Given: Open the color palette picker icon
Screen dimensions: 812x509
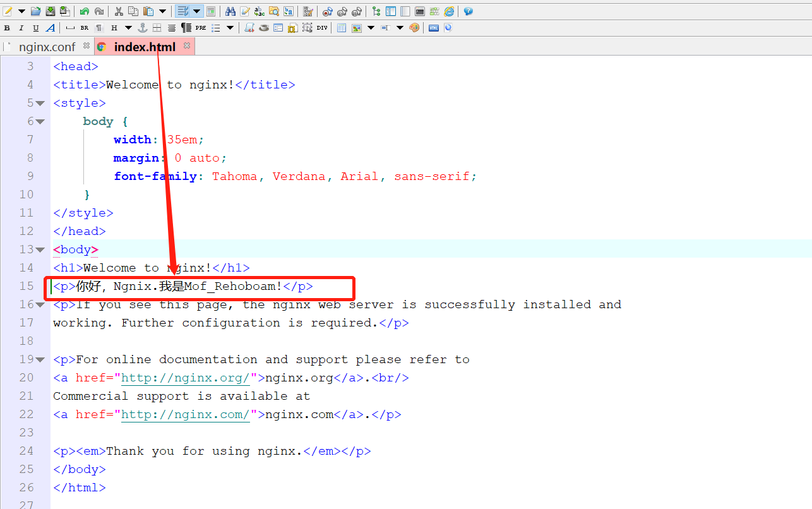Looking at the screenshot, I should click(414, 28).
